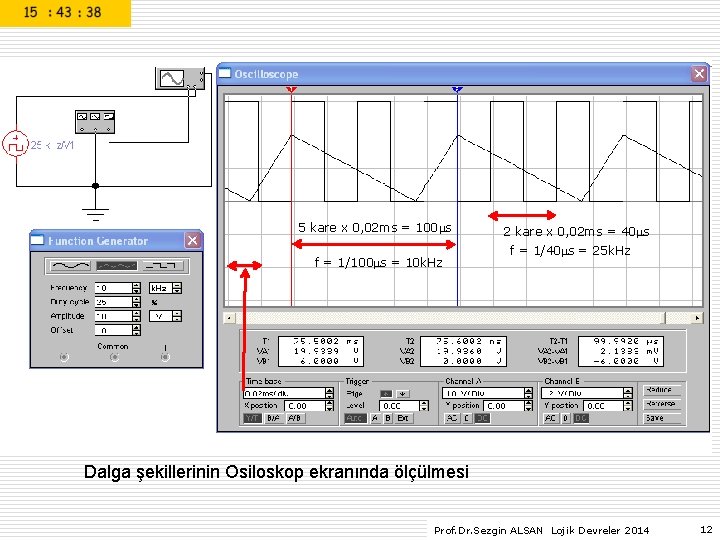Close the Oscilloscope window
Viewport: 720px width, 540px height.
(x=699, y=73)
